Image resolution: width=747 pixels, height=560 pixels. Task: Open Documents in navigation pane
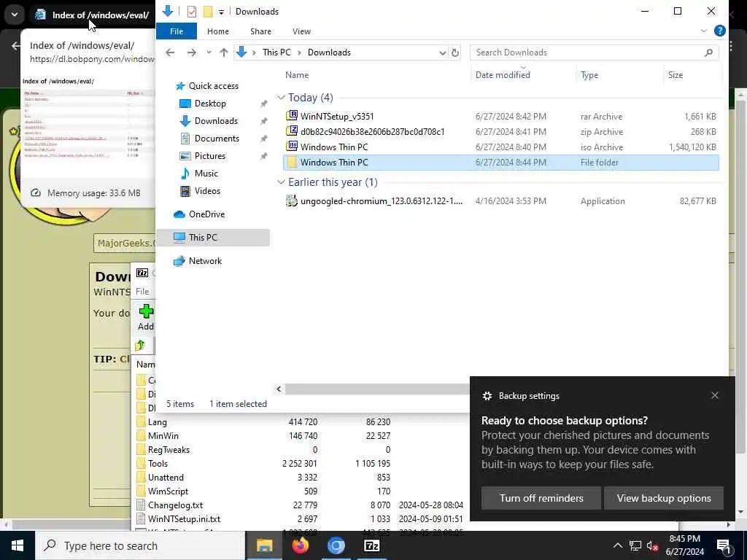217,139
